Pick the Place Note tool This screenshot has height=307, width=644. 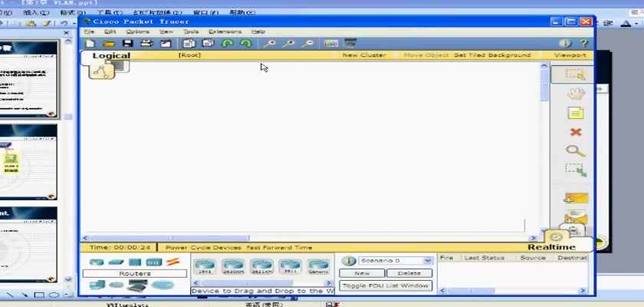click(576, 113)
